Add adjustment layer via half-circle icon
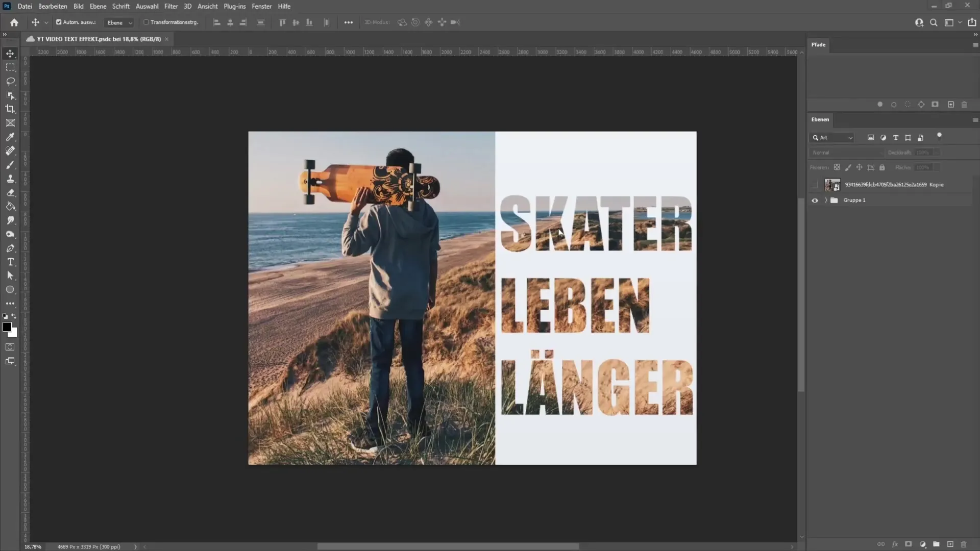 click(922, 544)
